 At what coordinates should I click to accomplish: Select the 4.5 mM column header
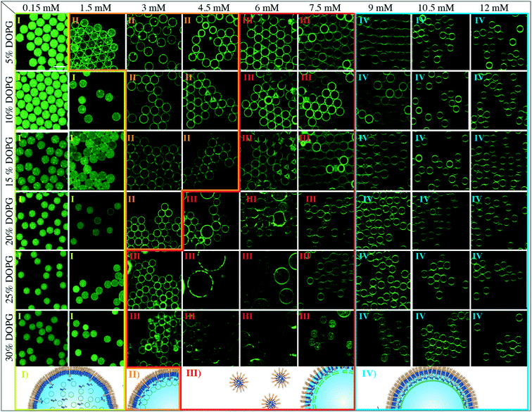pyautogui.click(x=214, y=7)
